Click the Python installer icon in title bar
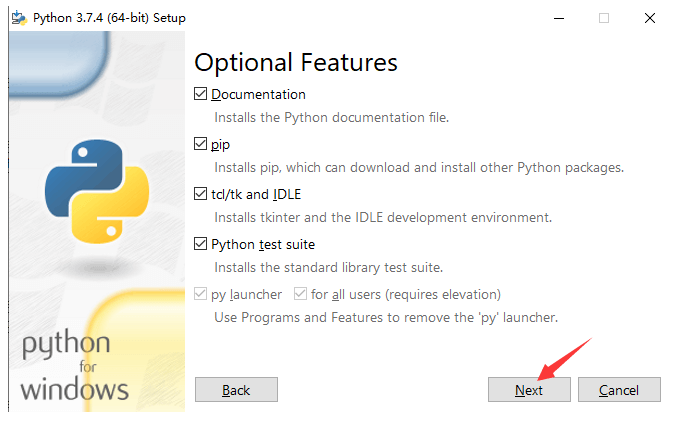Image resolution: width=679 pixels, height=421 pixels. (x=18, y=18)
